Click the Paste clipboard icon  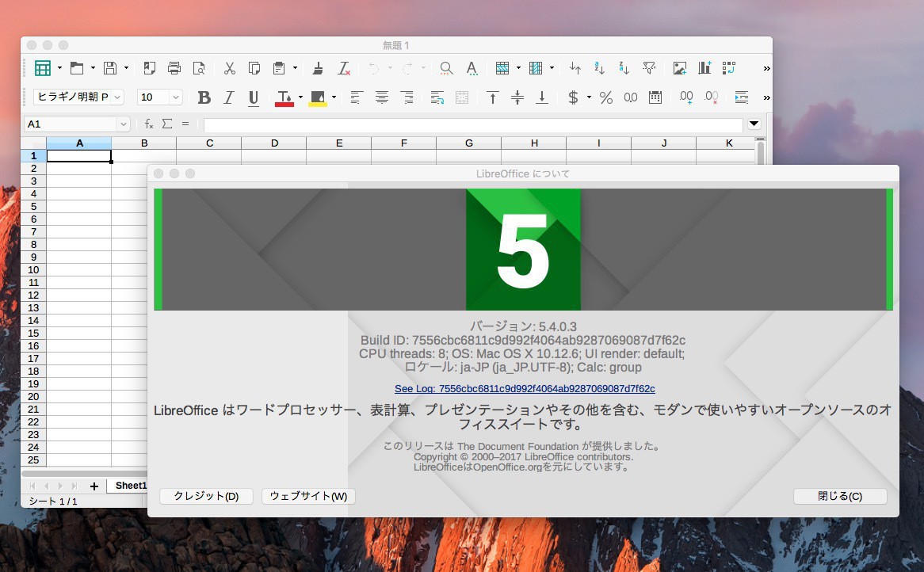click(x=279, y=68)
